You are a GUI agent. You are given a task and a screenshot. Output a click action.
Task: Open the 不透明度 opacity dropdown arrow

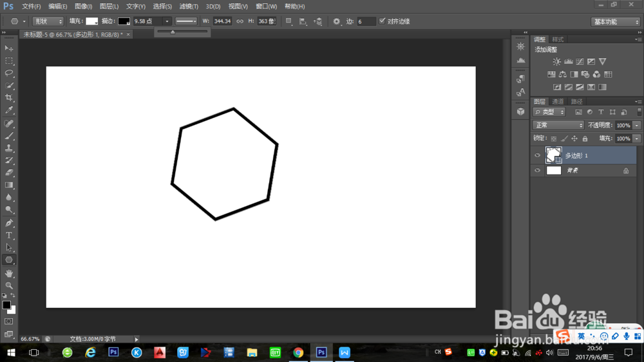click(x=637, y=126)
